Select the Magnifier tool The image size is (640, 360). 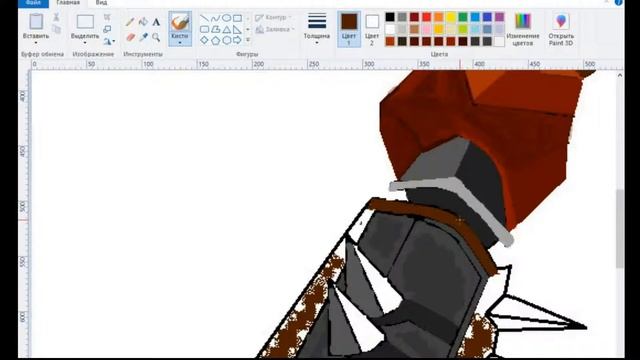coord(156,37)
